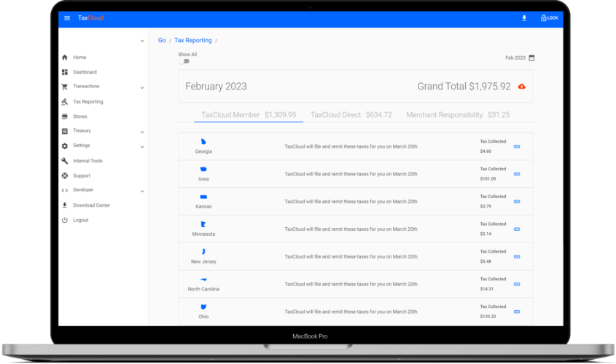Open the link icon in Minnesota row
The width and height of the screenshot is (616, 364).
[517, 229]
